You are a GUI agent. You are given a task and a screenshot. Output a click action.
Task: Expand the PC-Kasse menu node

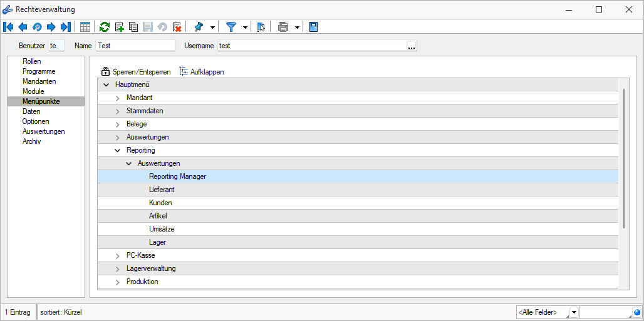pyautogui.click(x=117, y=256)
